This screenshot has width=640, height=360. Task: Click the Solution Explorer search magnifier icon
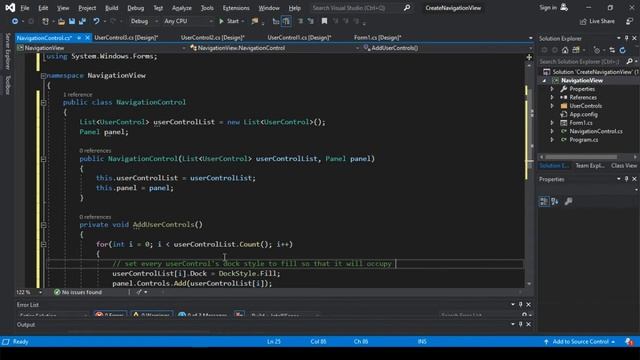click(x=629, y=61)
